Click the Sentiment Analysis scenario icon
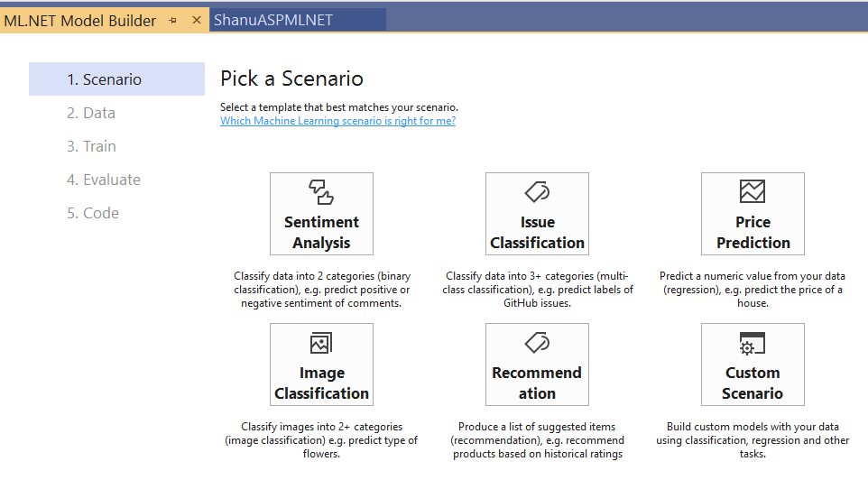This screenshot has height=480, width=868. (x=321, y=192)
